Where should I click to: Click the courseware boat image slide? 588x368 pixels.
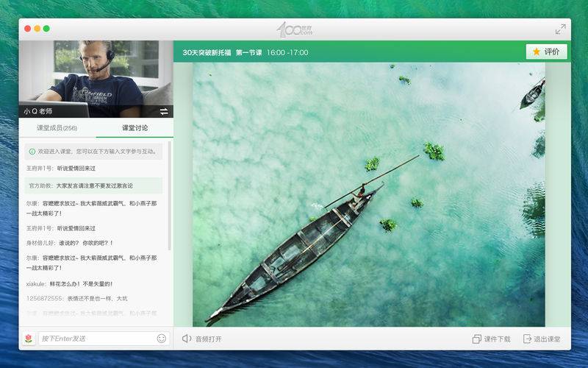(369, 194)
